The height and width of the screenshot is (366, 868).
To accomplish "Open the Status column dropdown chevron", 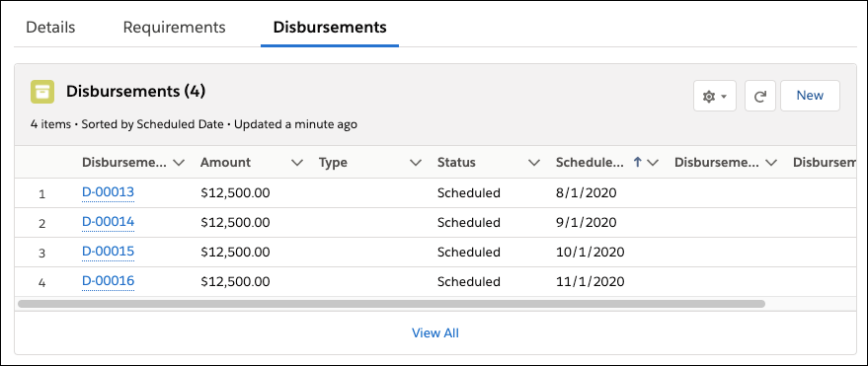I will 533,163.
